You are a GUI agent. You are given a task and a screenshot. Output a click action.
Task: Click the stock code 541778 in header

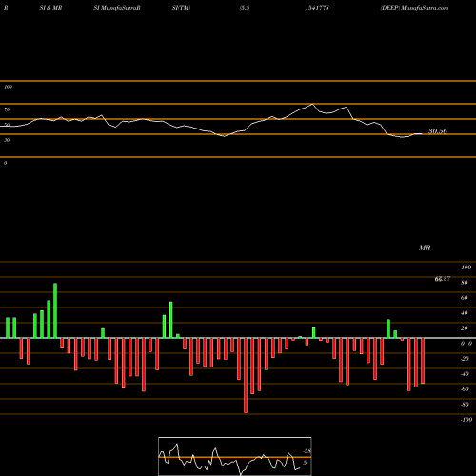319,8
